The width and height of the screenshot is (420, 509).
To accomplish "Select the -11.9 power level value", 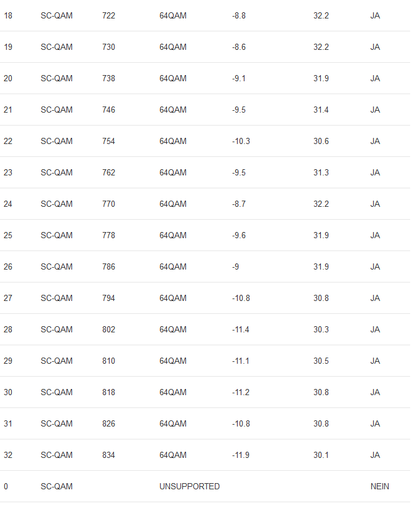I will [241, 455].
